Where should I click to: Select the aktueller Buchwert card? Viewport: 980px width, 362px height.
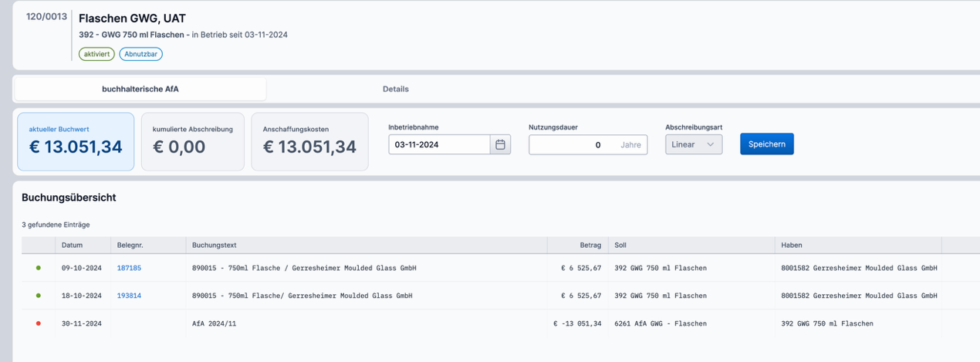[76, 141]
